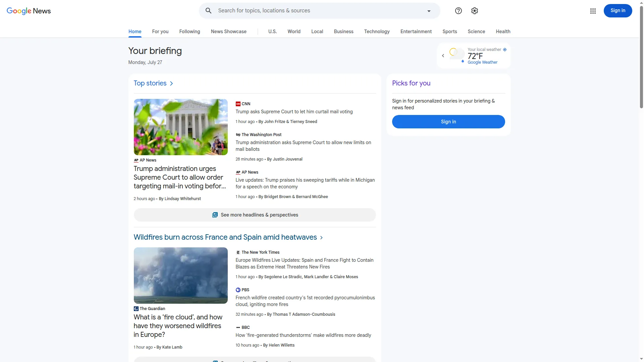Image resolution: width=644 pixels, height=362 pixels.
Task: Open the Top stories heading link
Action: (150, 83)
